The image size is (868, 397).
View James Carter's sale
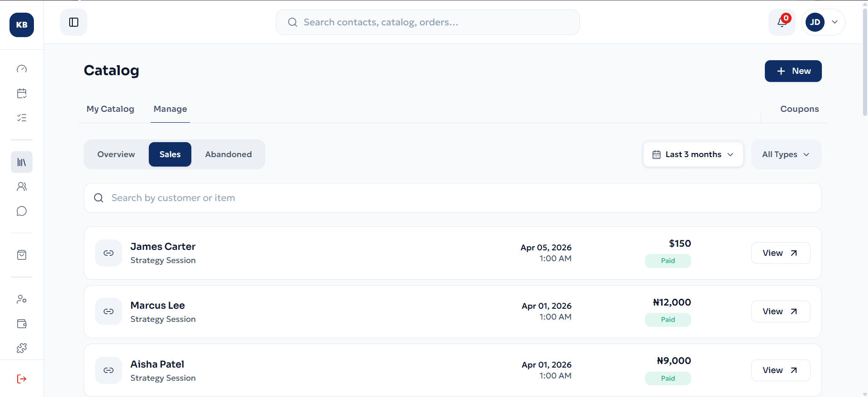click(781, 253)
